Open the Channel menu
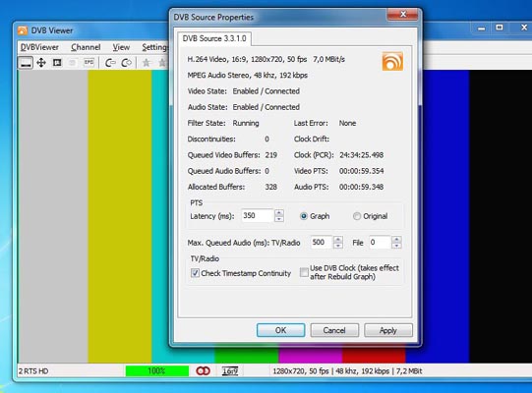 point(86,47)
